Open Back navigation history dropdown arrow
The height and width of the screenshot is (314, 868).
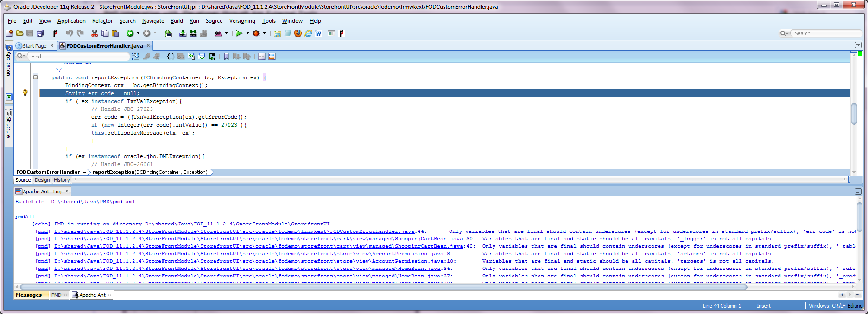138,33
